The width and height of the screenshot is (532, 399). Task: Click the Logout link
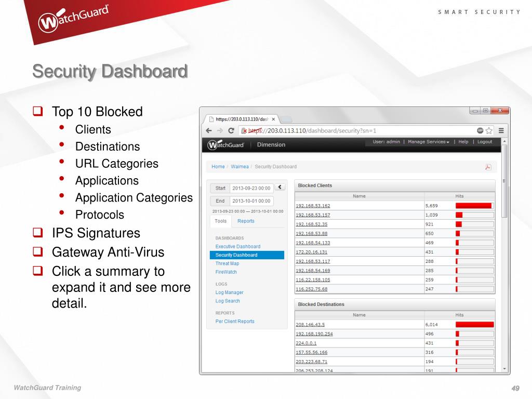click(485, 142)
